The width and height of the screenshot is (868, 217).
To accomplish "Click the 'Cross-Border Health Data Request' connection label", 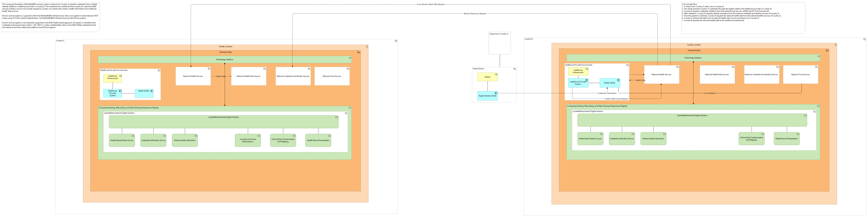I will point(431,4).
